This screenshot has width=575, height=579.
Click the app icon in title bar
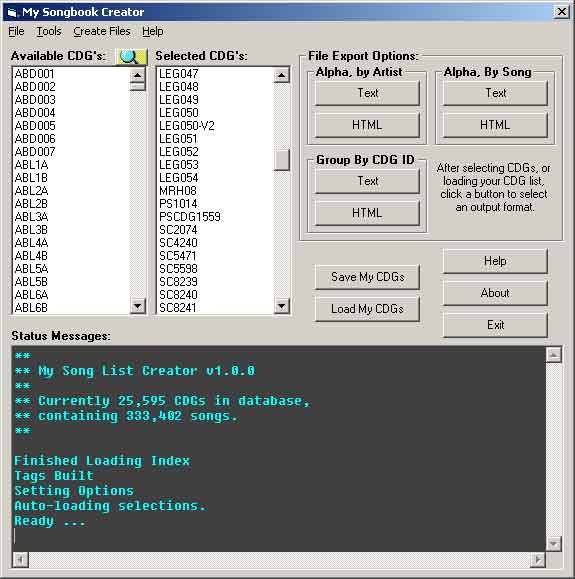(12, 12)
